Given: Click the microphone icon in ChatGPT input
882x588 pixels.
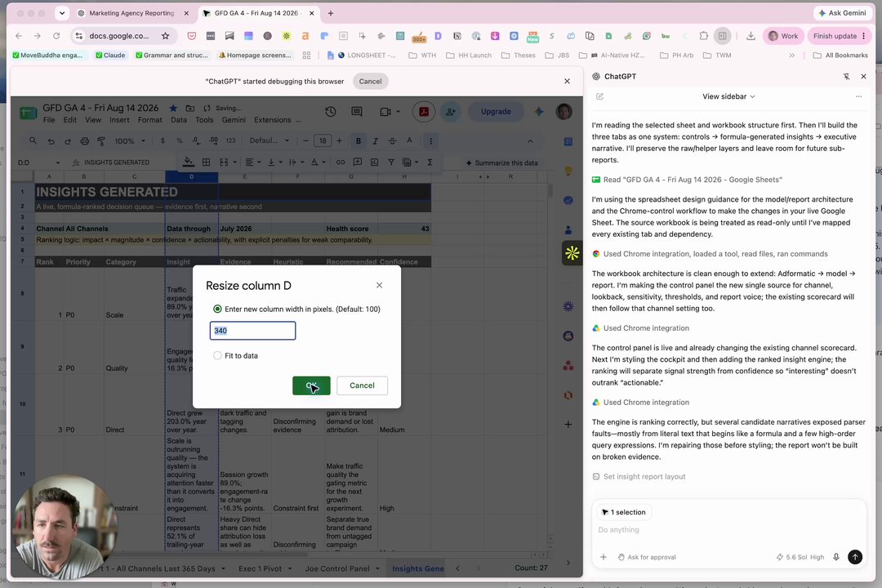Looking at the screenshot, I should [x=836, y=557].
